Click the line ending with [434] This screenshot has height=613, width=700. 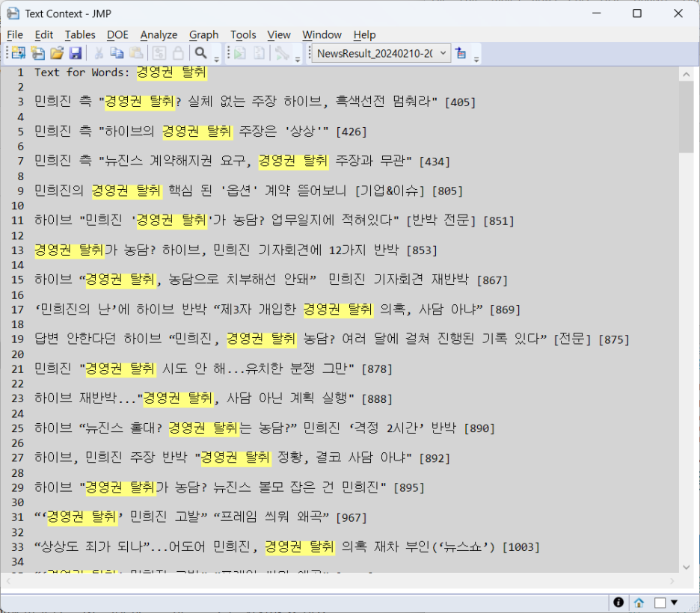tap(242, 161)
